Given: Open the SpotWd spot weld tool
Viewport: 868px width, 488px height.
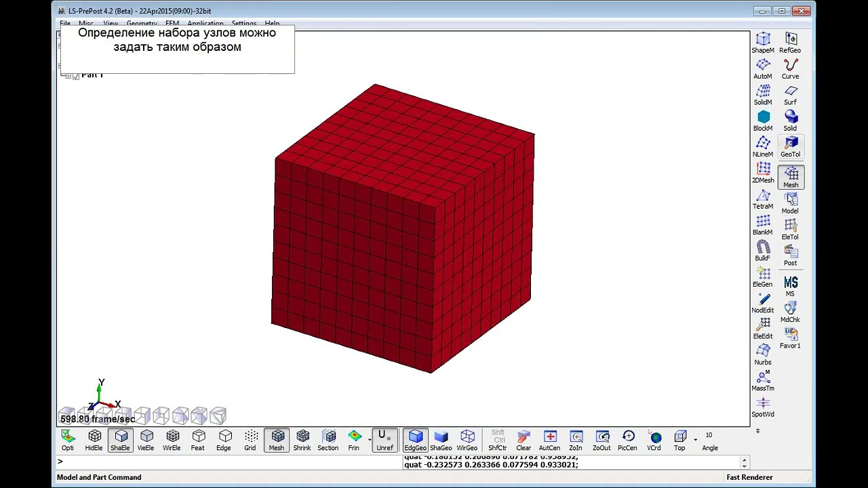Looking at the screenshot, I should coord(763,407).
